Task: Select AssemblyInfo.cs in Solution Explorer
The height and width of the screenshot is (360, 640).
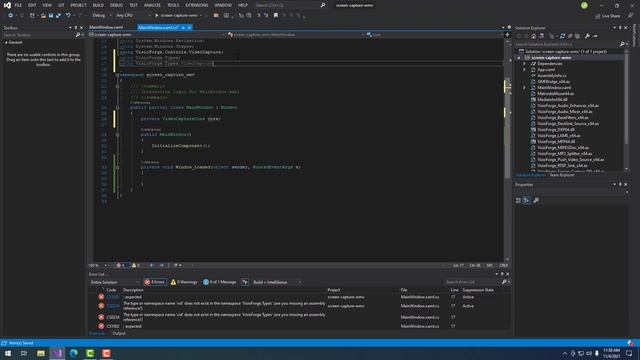Action: (x=551, y=76)
